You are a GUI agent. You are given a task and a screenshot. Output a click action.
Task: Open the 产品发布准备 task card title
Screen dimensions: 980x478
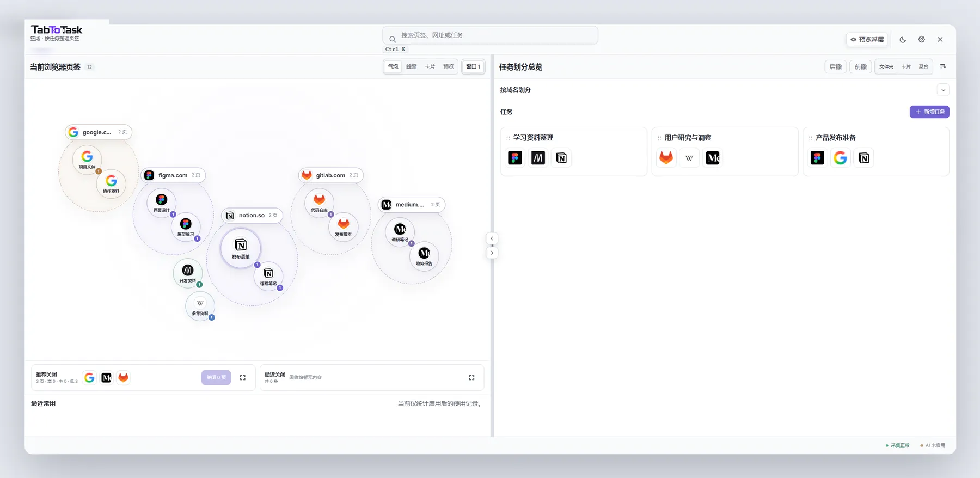point(836,138)
